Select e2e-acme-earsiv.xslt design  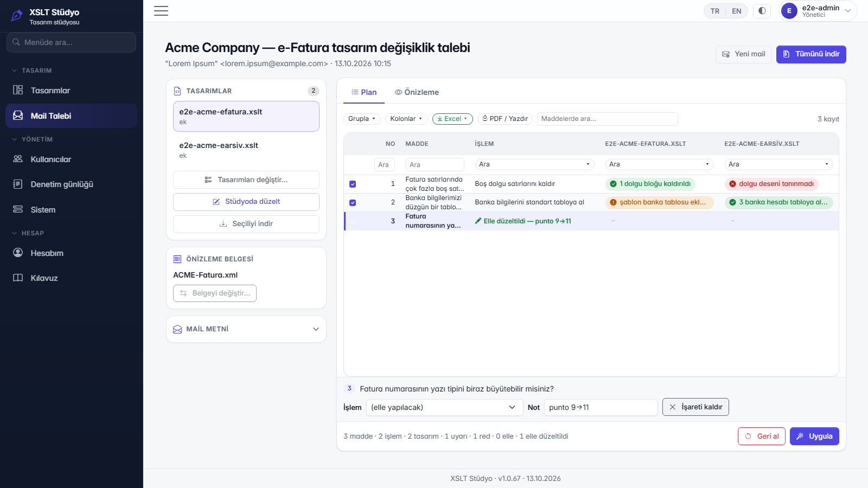(246, 150)
